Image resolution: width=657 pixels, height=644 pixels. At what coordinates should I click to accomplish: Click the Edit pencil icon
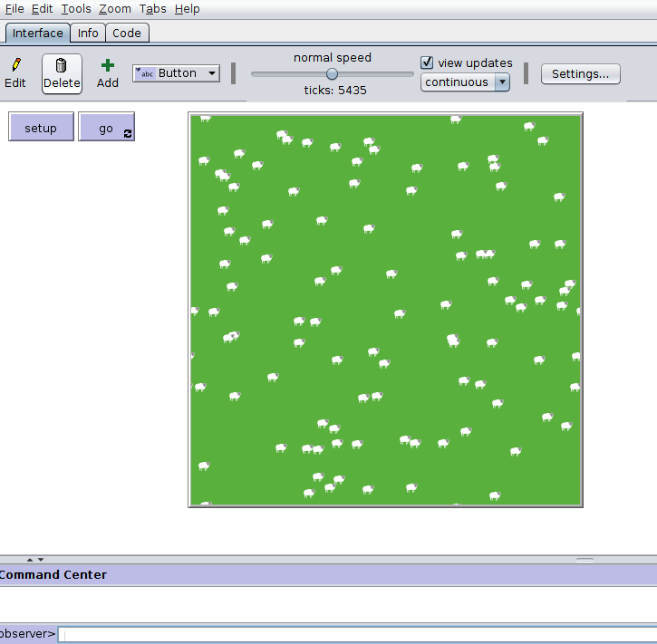(x=16, y=65)
